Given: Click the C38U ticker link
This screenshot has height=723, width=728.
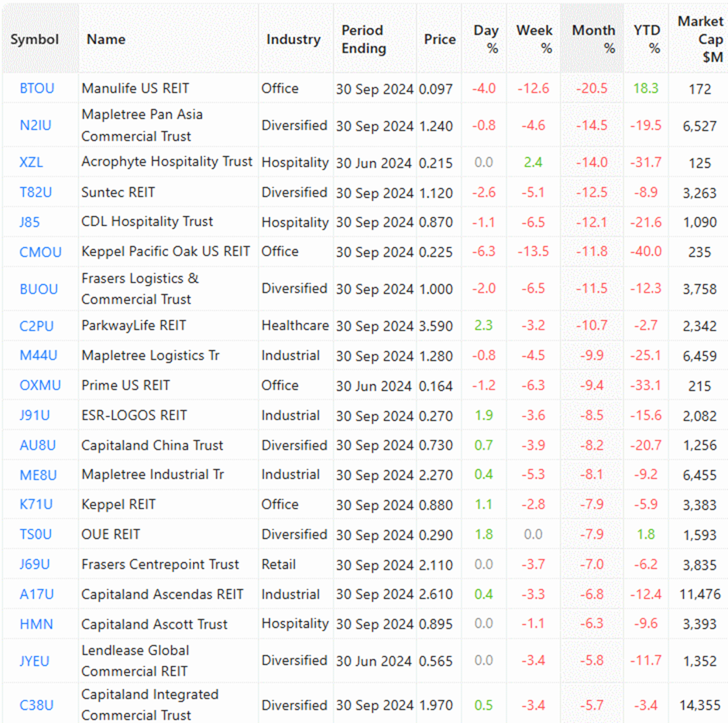Looking at the screenshot, I should pos(36,705).
